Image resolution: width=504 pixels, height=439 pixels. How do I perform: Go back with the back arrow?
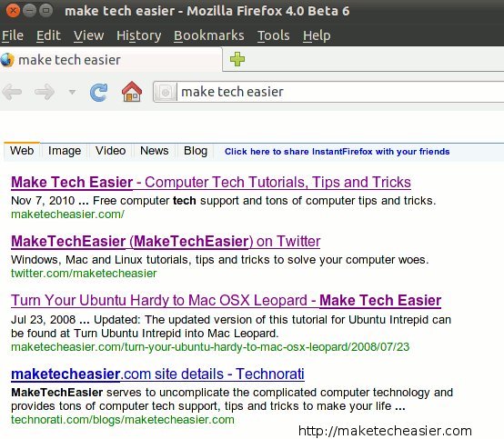click(x=12, y=92)
